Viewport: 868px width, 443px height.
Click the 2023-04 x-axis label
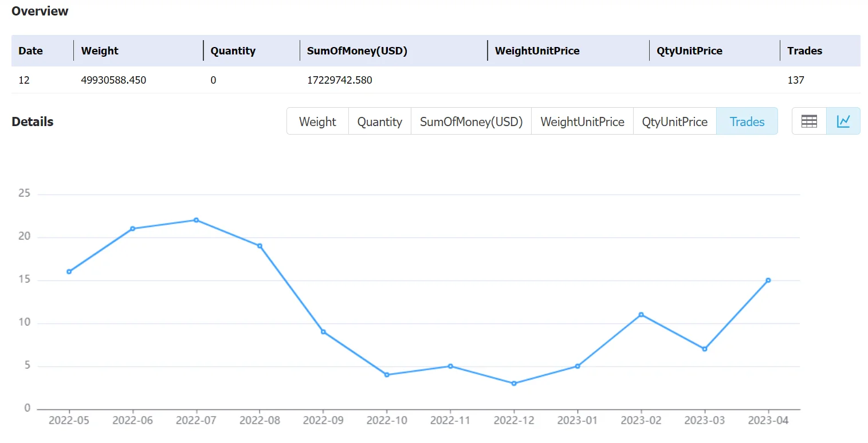coord(768,420)
